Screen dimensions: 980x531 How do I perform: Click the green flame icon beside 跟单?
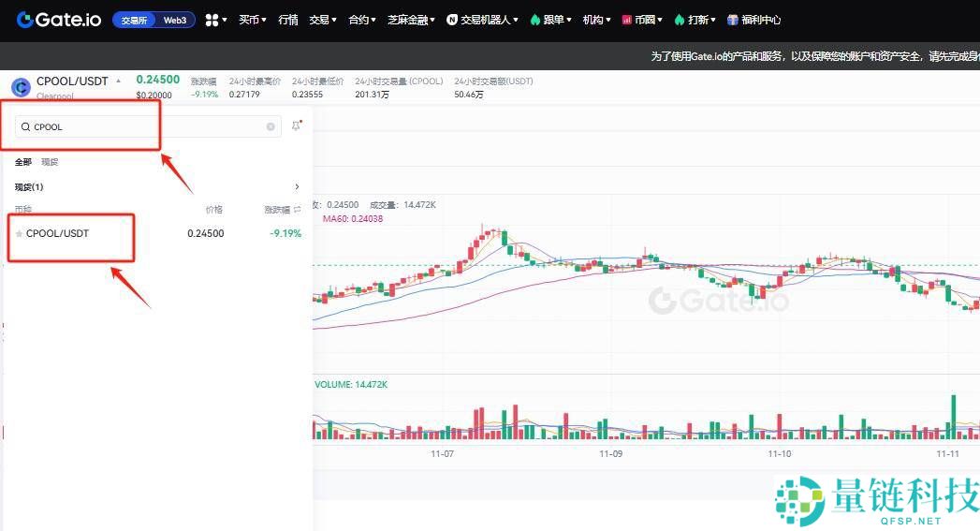pos(535,20)
